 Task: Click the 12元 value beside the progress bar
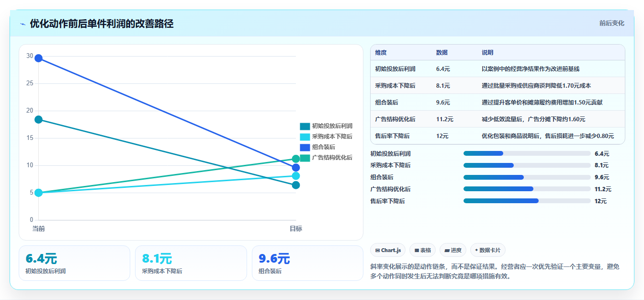point(600,201)
